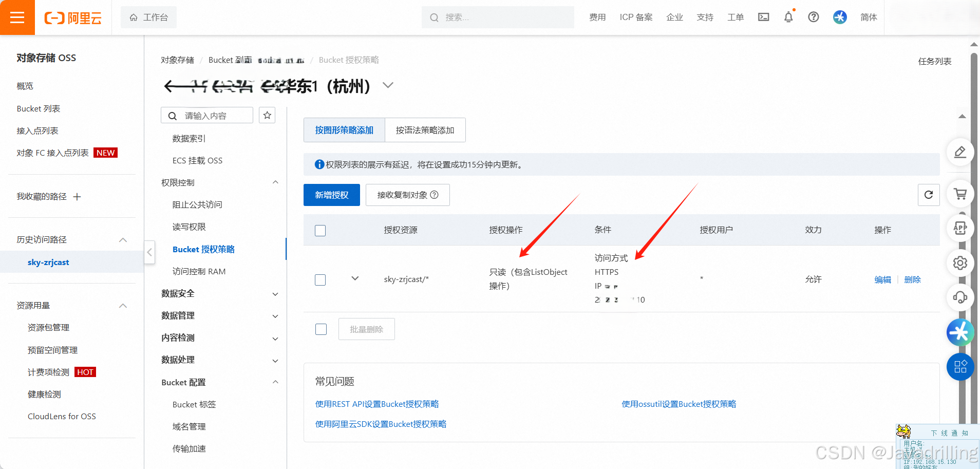Image resolution: width=980 pixels, height=469 pixels.
Task: Open the bucket region dropdown chevron
Action: tap(388, 85)
